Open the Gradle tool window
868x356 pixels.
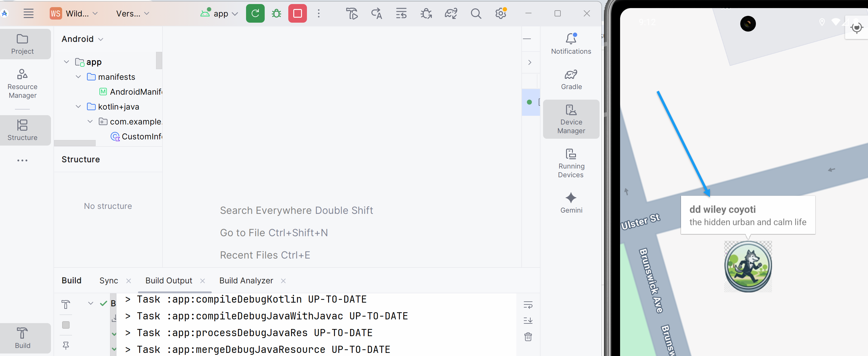[571, 79]
